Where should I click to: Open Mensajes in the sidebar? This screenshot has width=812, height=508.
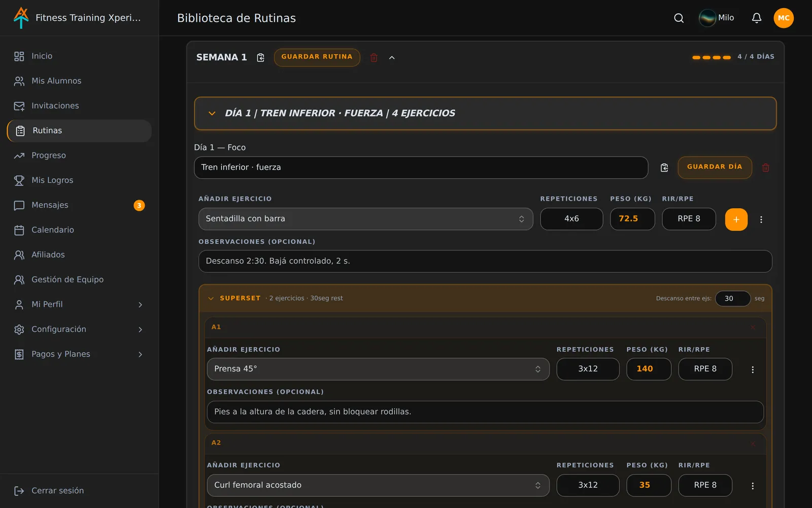pyautogui.click(x=79, y=205)
